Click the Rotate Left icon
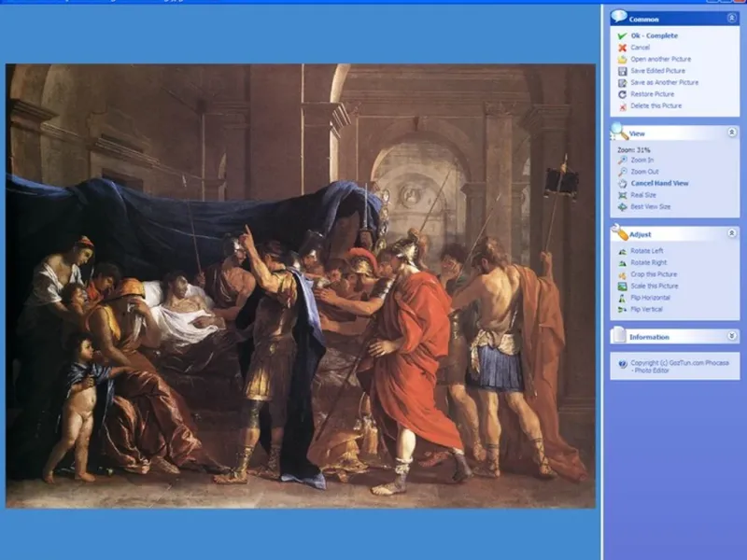The height and width of the screenshot is (560, 747). 622,251
